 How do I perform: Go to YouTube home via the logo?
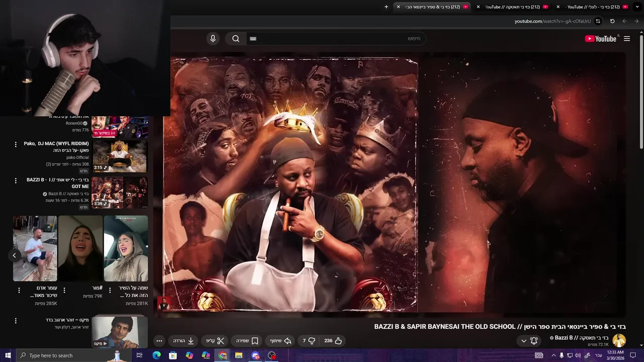coord(601,39)
